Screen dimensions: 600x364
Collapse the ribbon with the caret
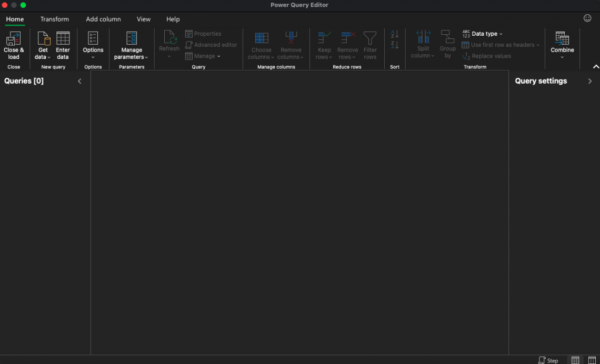tap(596, 66)
